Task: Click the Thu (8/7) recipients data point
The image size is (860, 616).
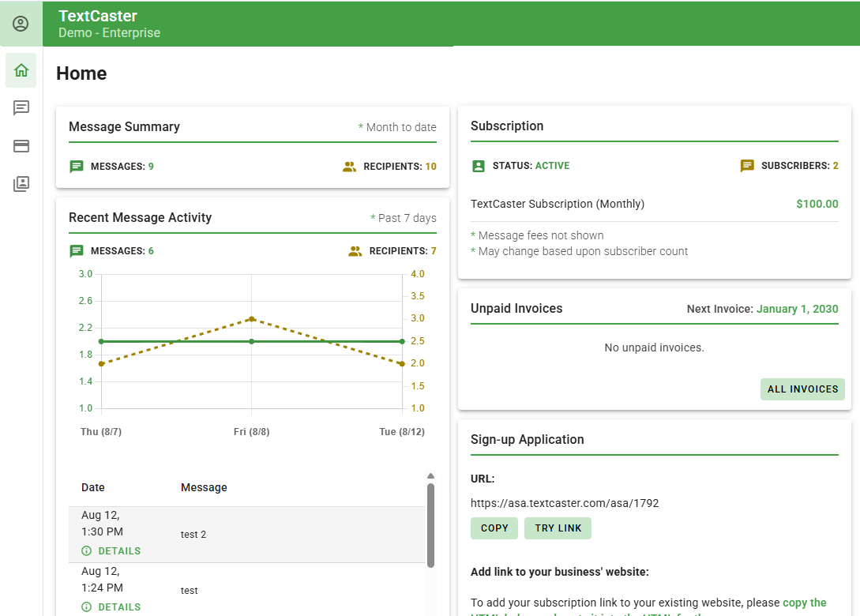Action: 101,363
